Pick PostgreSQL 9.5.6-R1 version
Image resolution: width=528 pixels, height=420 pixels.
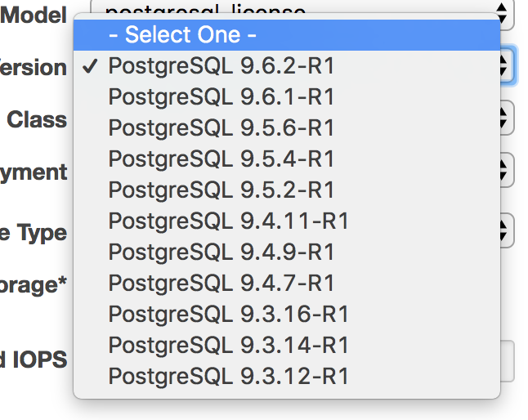(x=287, y=128)
